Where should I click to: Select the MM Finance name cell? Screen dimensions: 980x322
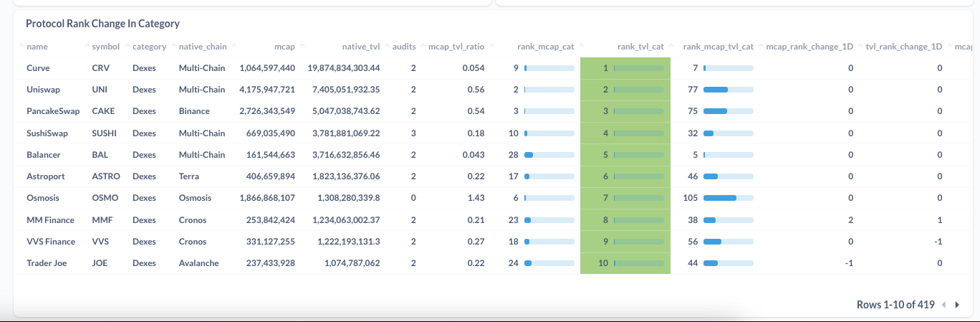pos(50,220)
